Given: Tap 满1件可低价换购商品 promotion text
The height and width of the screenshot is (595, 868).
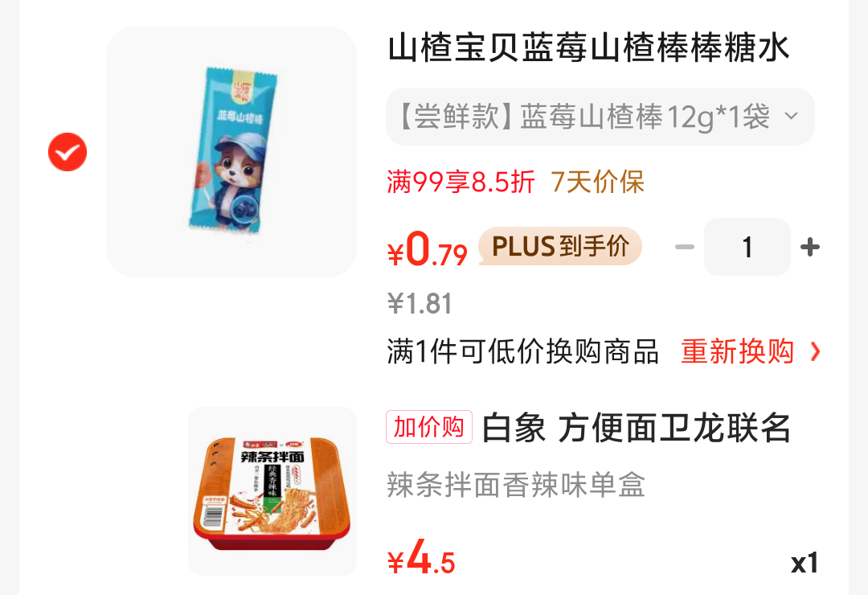Looking at the screenshot, I should (522, 351).
